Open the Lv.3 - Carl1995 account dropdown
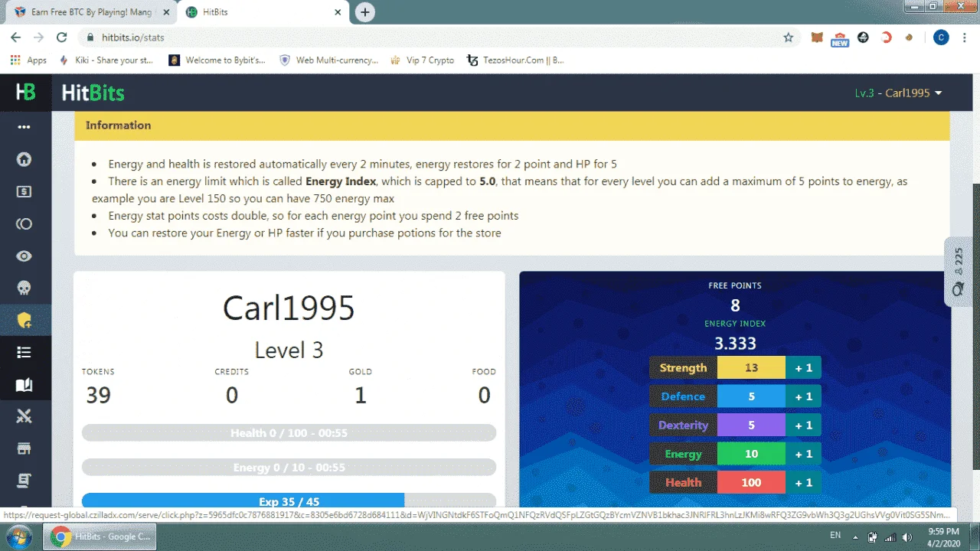Viewport: 980px width, 551px height. 899,93
